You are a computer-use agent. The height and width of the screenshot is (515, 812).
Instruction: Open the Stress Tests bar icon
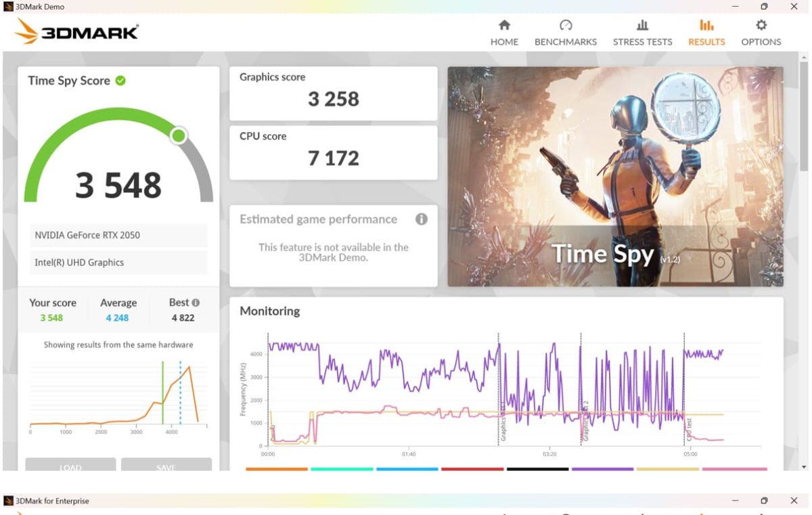click(x=642, y=25)
